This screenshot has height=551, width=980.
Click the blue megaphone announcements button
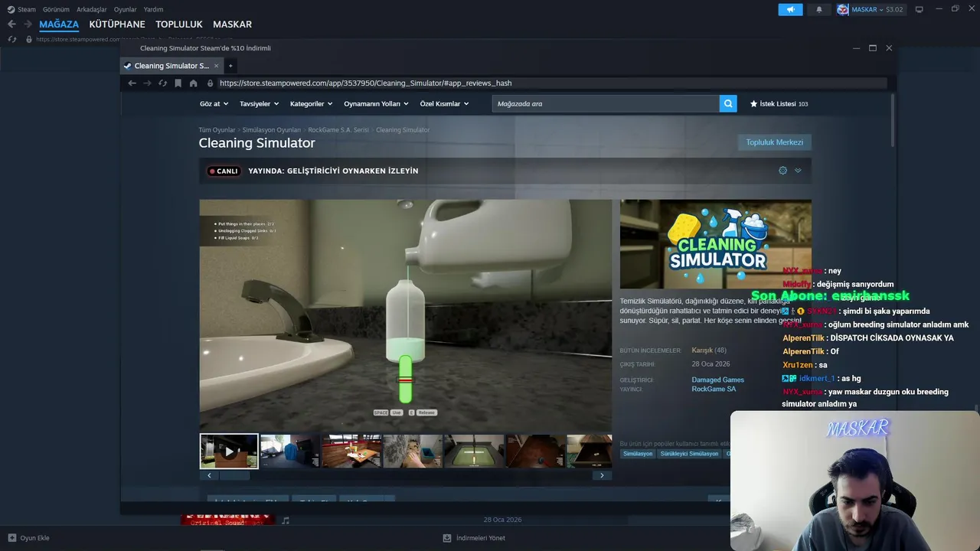click(790, 9)
